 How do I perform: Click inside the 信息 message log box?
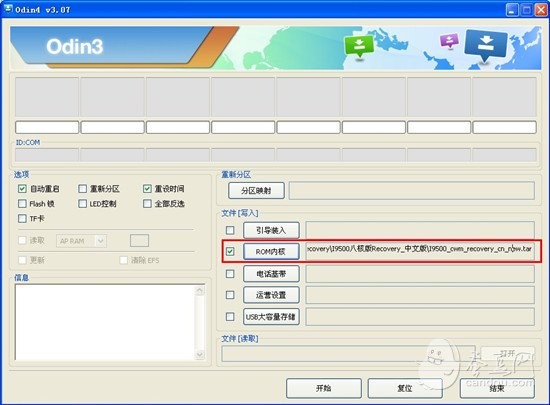tap(105, 322)
